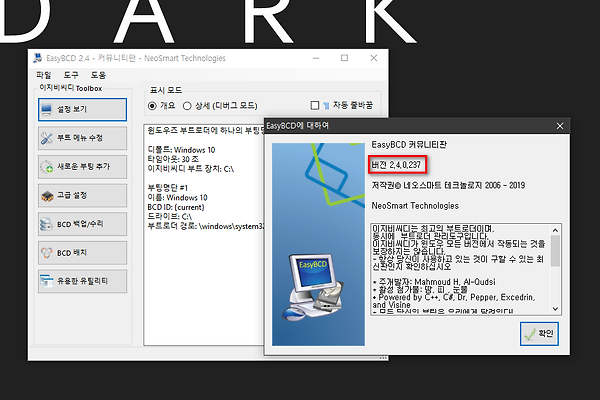
Task: Select 새로운 부팅 추가 (Add New Entry)
Action: 83,166
